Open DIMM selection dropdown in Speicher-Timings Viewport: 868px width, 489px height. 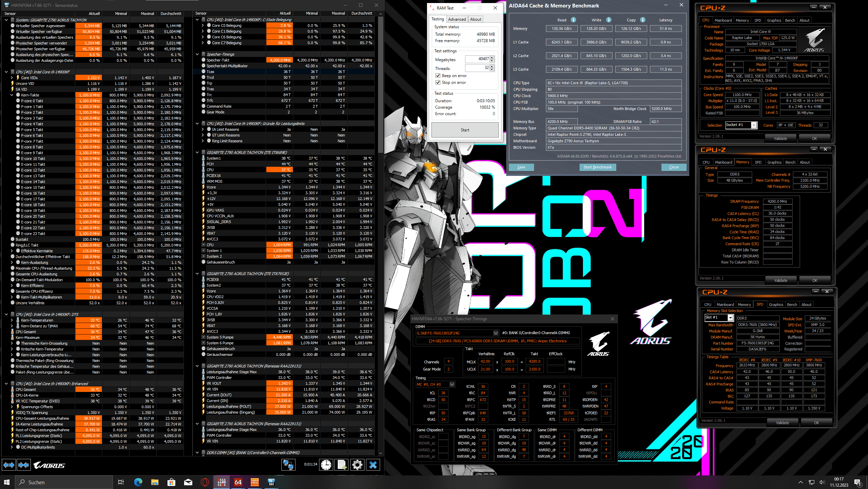tap(496, 333)
